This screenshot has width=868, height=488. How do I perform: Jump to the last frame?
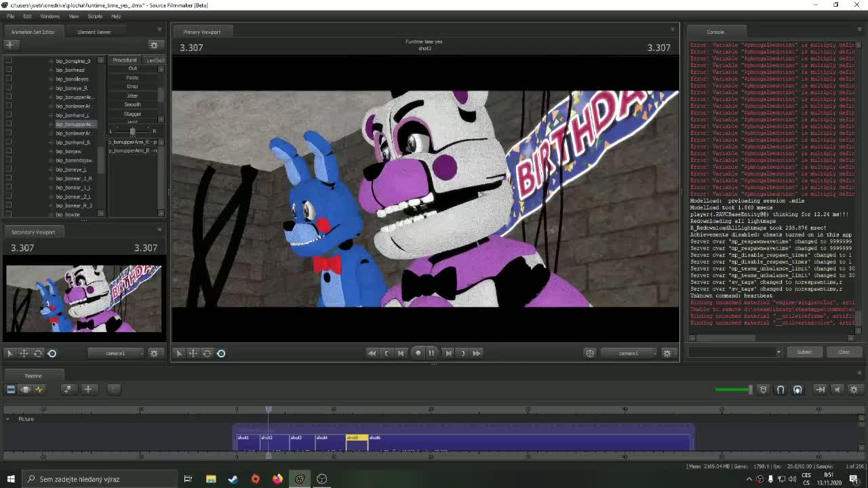(477, 353)
